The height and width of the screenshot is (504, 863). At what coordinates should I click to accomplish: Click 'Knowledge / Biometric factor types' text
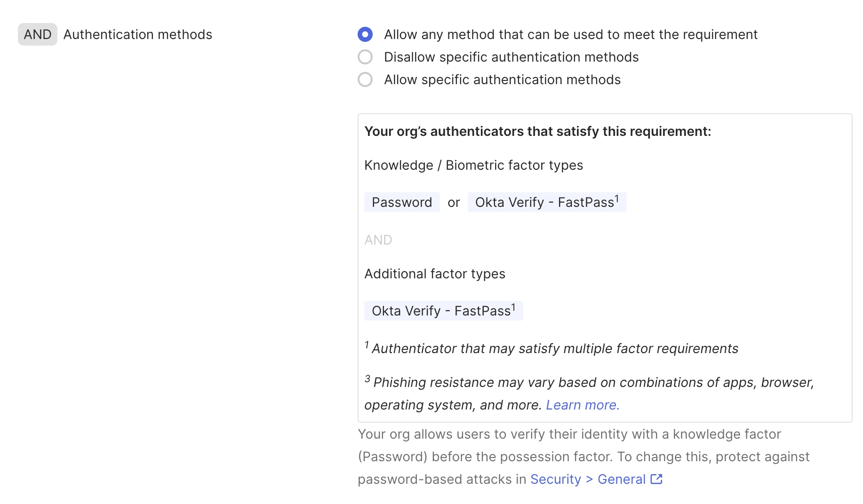473,165
